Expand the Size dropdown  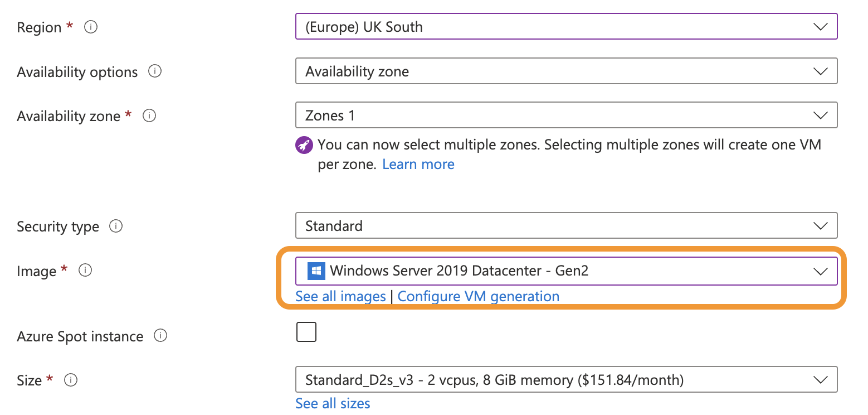[x=566, y=380]
